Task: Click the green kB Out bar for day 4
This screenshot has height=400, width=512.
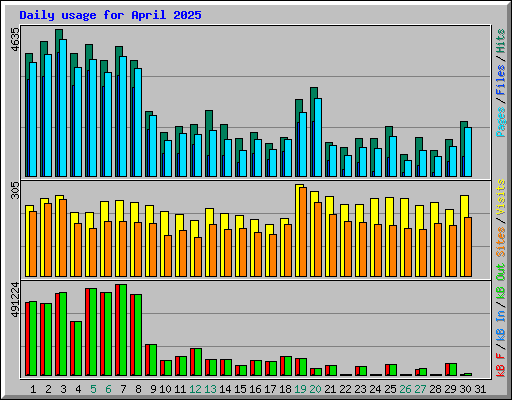Action: tap(78, 349)
